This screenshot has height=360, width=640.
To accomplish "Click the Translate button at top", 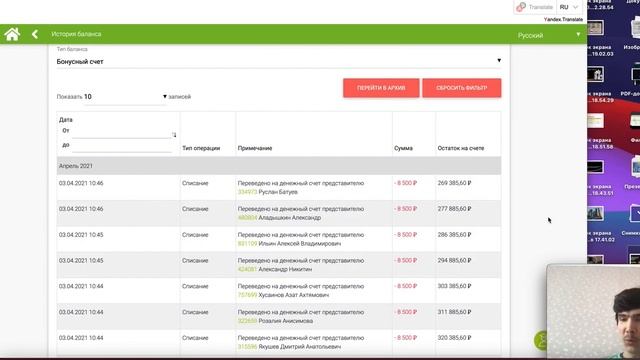I will tap(535, 7).
